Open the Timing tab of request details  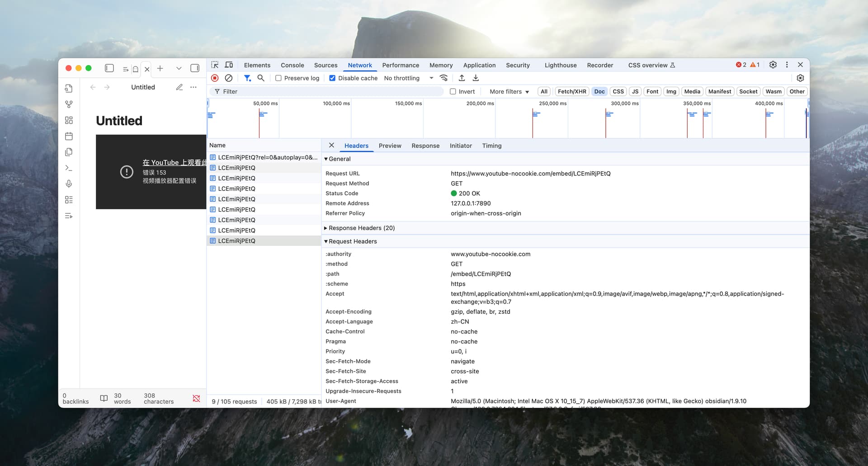pyautogui.click(x=491, y=146)
